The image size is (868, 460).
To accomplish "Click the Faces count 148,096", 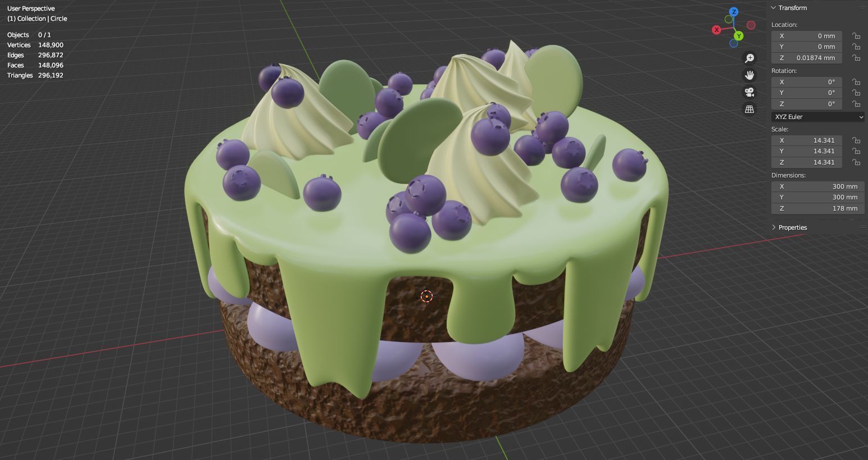I will (51, 65).
